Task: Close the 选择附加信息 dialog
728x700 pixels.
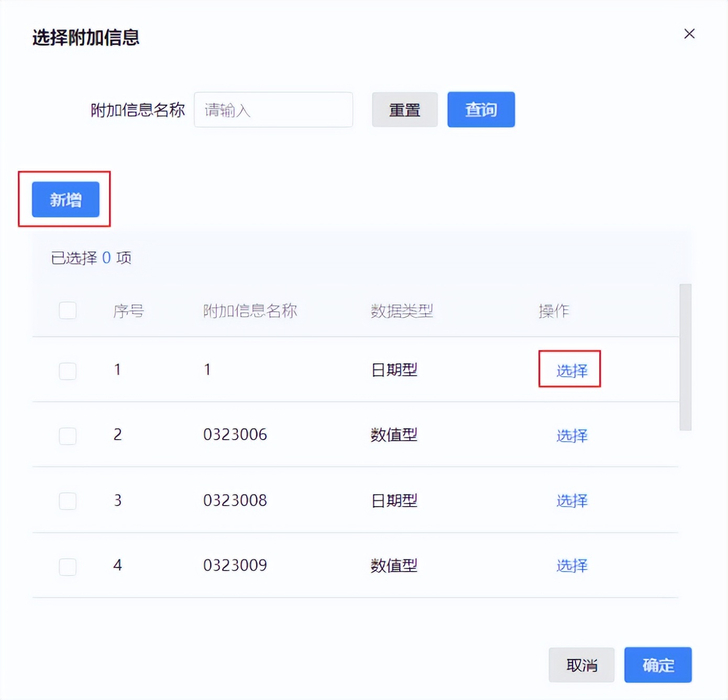Action: (689, 34)
